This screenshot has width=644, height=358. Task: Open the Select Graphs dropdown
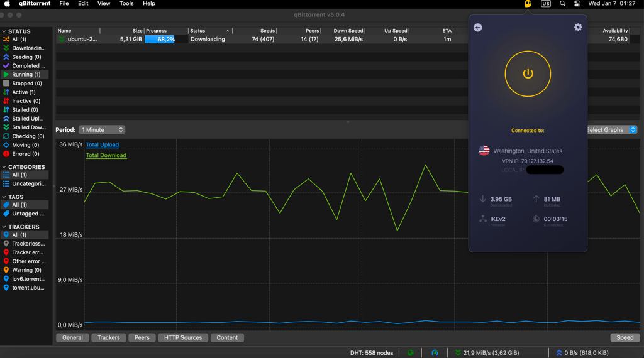point(612,129)
